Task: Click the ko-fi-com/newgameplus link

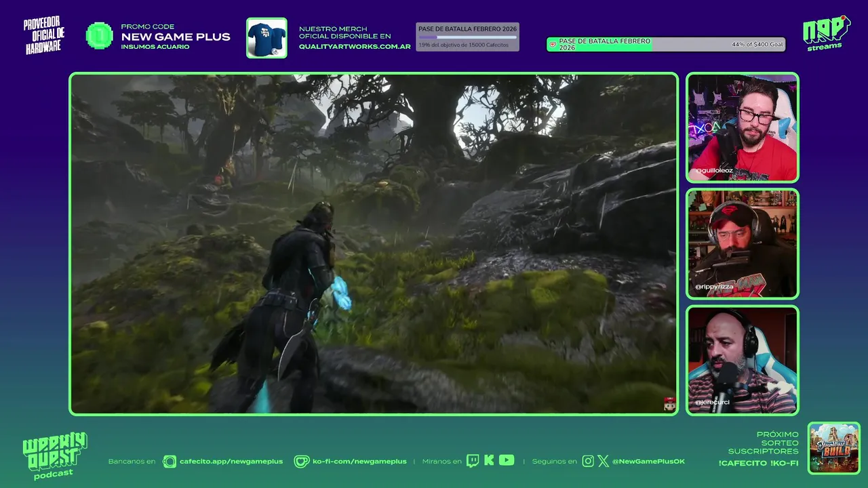Action: point(359,462)
